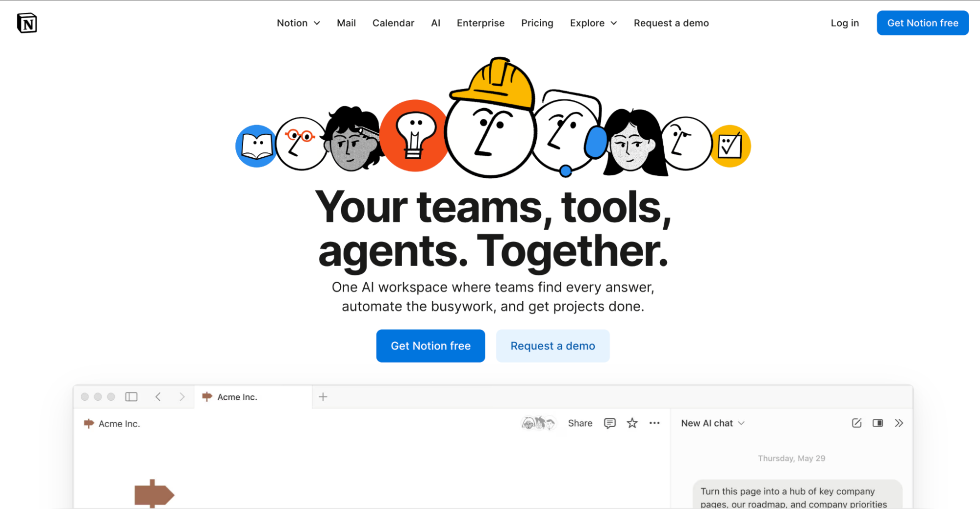980x509 pixels.
Task: Click the Get Notion free button
Action: pos(430,345)
